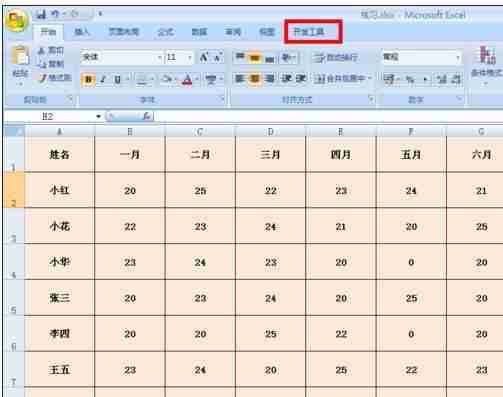
Task: Apply Percent Style (%) format
Action: click(410, 79)
